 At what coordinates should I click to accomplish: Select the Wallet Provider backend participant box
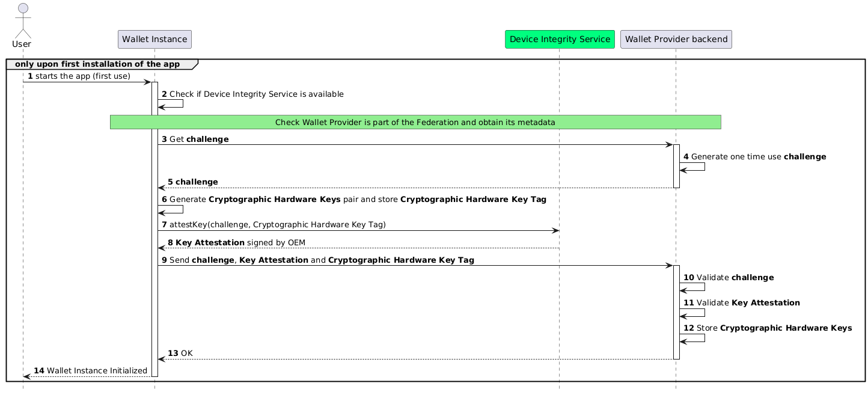pyautogui.click(x=676, y=40)
